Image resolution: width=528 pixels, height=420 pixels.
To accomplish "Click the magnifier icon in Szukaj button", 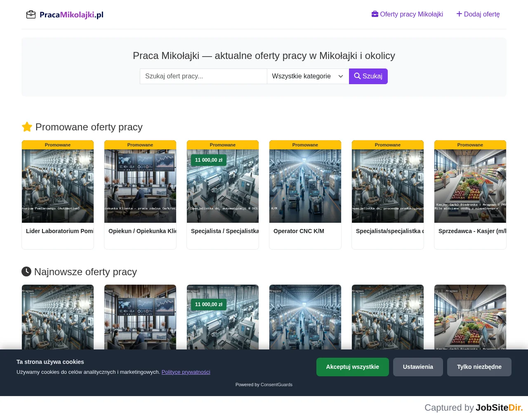I will pos(357,76).
